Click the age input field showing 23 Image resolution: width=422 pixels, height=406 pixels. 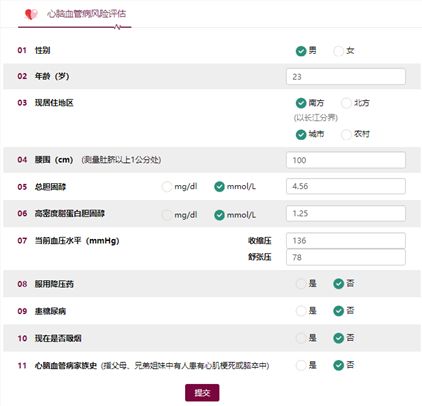[x=346, y=77]
